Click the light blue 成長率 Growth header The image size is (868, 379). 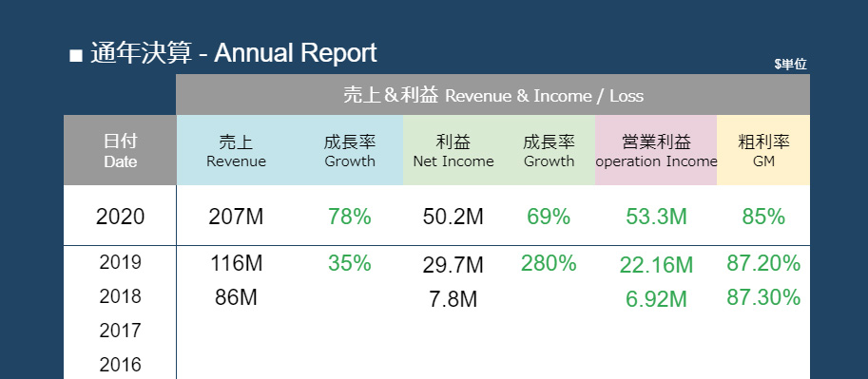pos(350,150)
